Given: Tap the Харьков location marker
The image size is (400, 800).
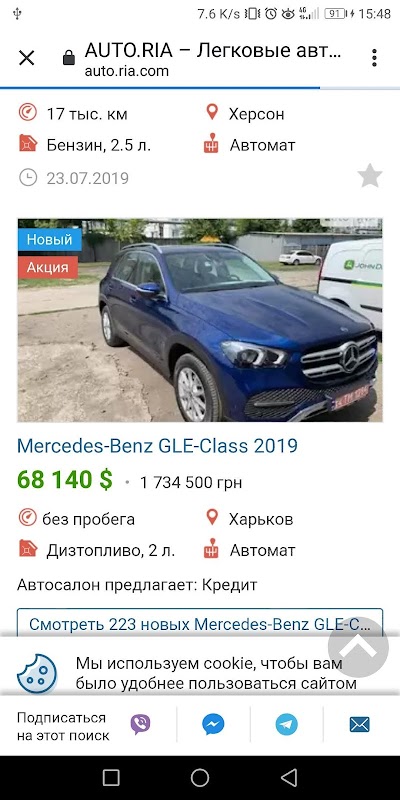Looking at the screenshot, I should pos(212,518).
